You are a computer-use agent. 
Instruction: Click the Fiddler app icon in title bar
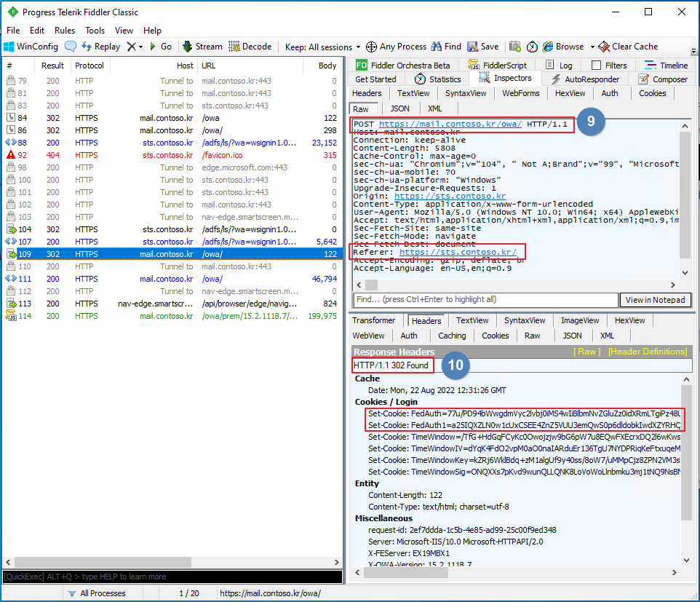[x=13, y=12]
